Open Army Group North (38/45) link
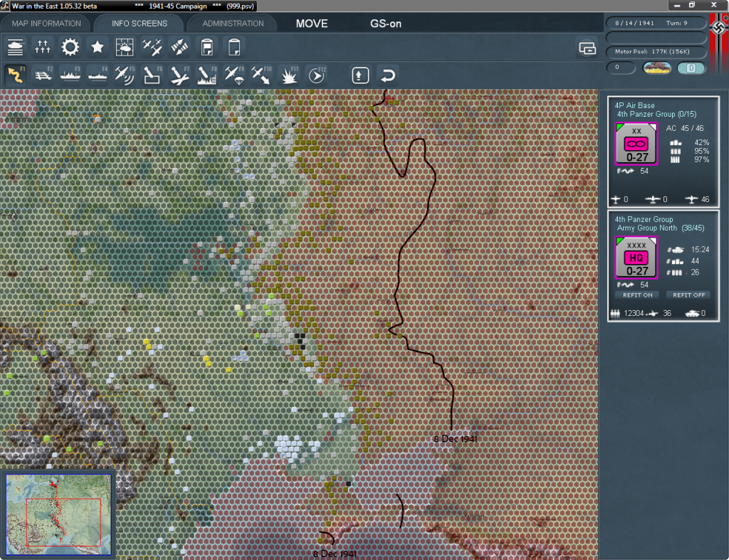729x560 pixels. [660, 228]
